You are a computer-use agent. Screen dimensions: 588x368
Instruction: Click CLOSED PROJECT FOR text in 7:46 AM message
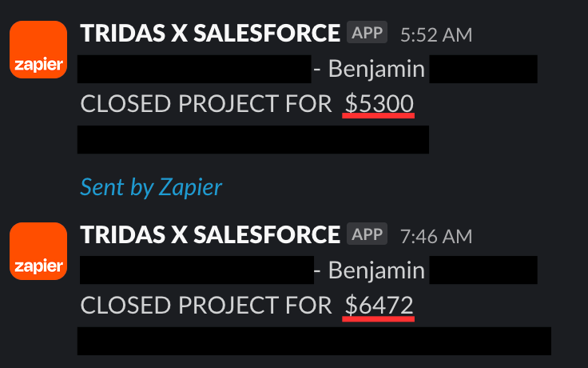(206, 306)
